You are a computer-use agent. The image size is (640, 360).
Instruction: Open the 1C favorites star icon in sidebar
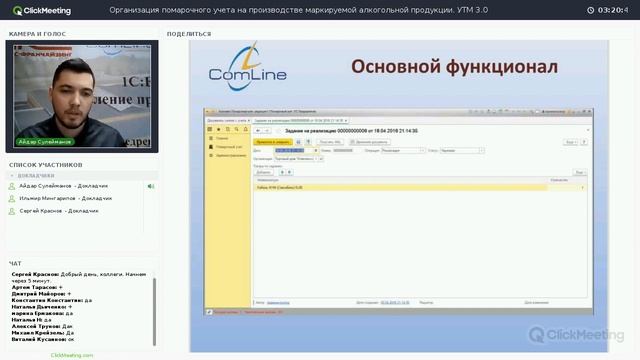coord(219,129)
